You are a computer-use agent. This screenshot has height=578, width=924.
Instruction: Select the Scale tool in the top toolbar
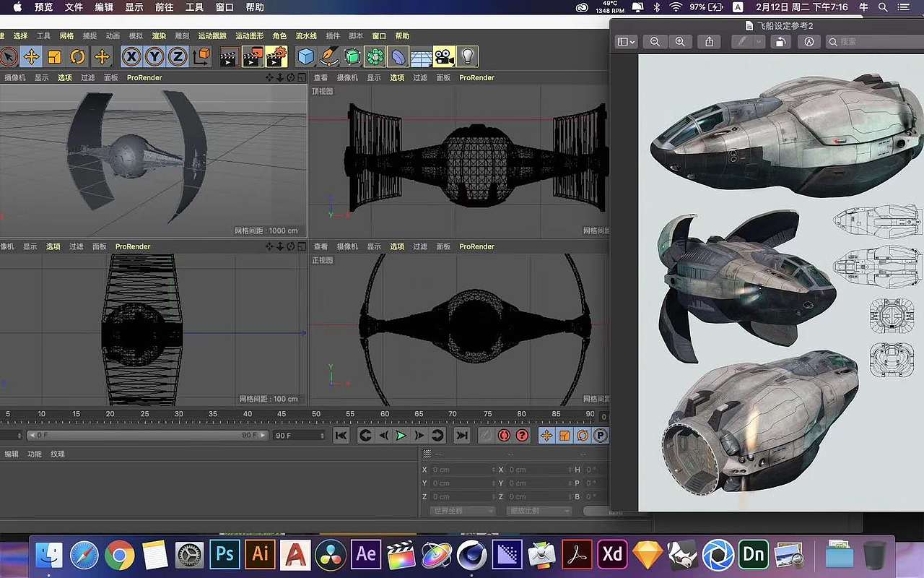(x=54, y=56)
